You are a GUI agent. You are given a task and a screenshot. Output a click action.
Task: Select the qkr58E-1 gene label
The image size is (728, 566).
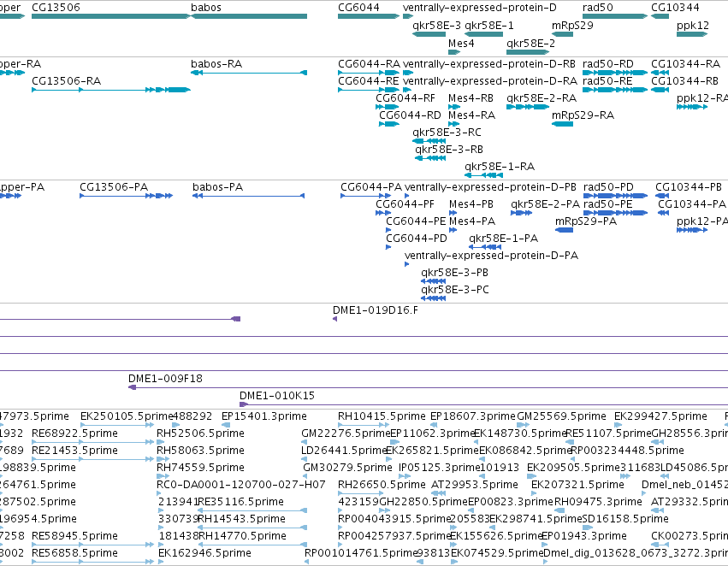[489, 26]
